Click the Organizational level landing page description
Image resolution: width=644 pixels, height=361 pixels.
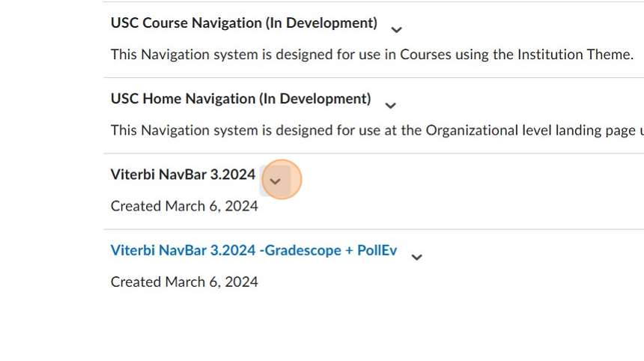[x=374, y=130]
